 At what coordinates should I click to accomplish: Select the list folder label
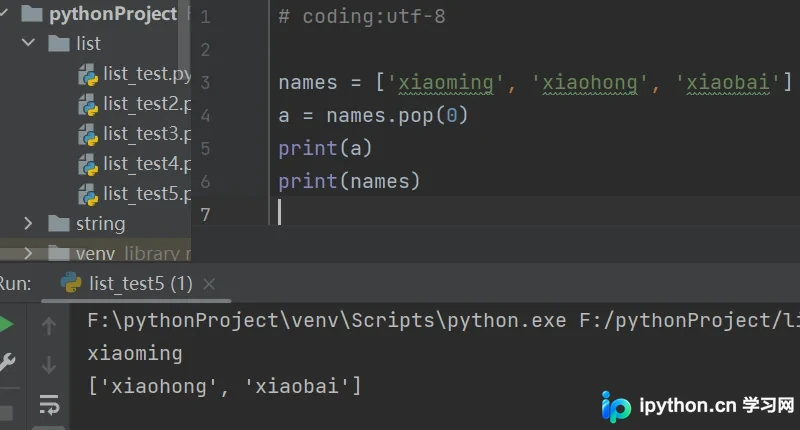point(88,43)
